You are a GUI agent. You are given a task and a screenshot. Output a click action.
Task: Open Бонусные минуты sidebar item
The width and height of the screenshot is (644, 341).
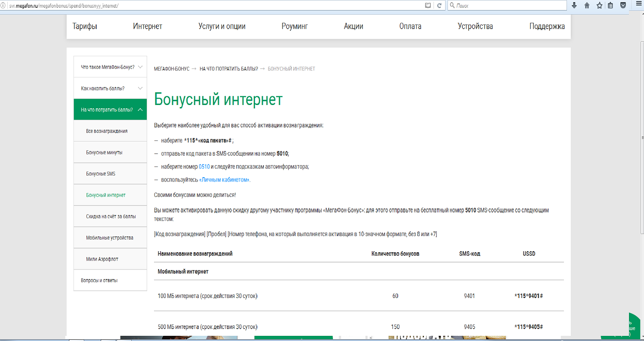[110, 152]
